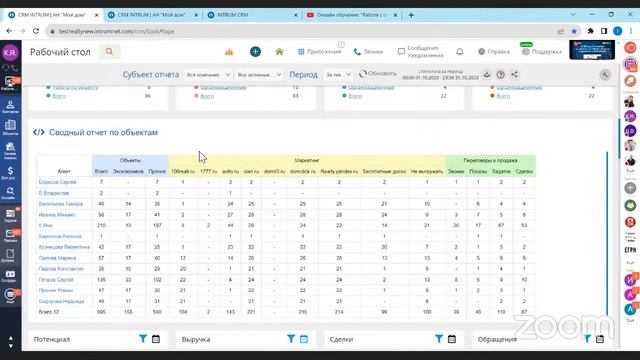Open the Выручка calendar icon

(304, 339)
